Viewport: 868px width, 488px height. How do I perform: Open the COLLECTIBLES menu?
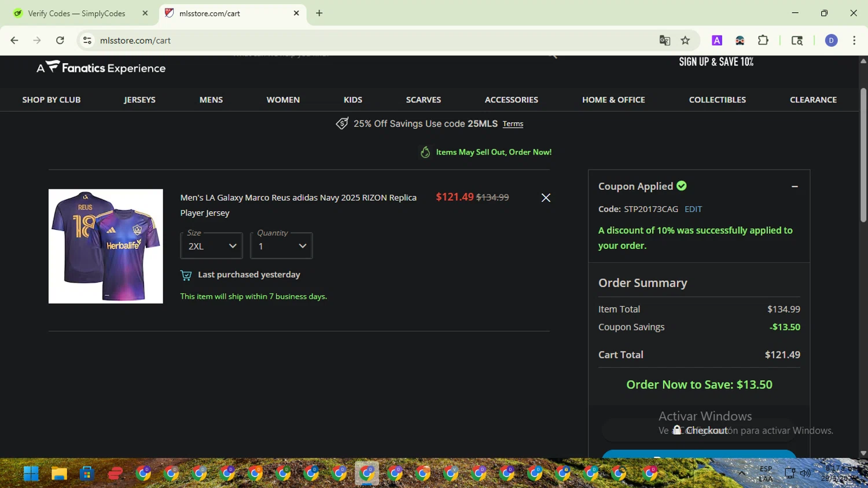click(718, 100)
